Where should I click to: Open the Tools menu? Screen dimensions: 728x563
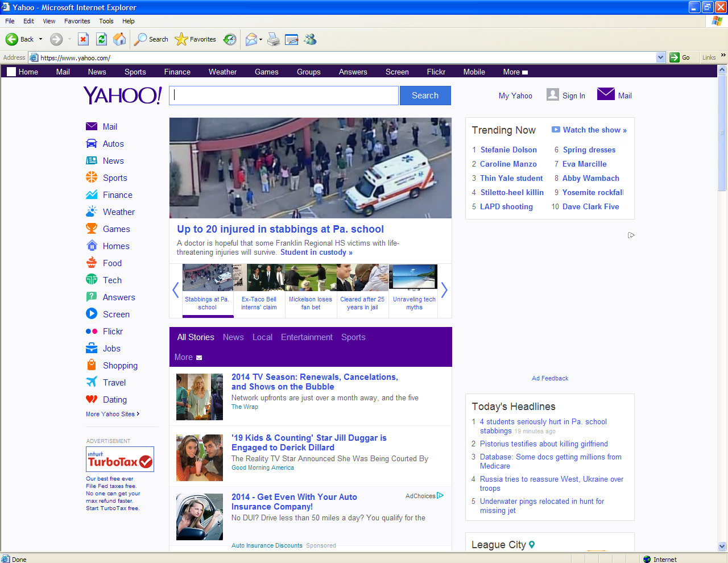[x=106, y=21]
